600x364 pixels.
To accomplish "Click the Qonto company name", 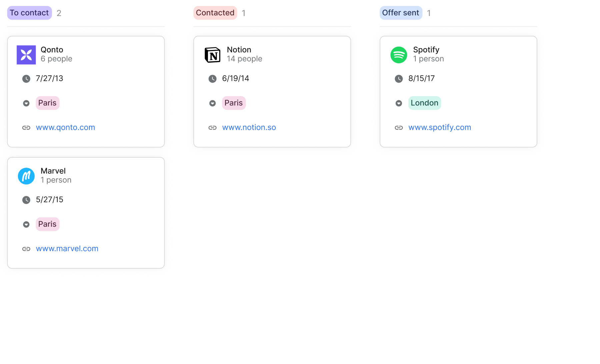I will [52, 50].
